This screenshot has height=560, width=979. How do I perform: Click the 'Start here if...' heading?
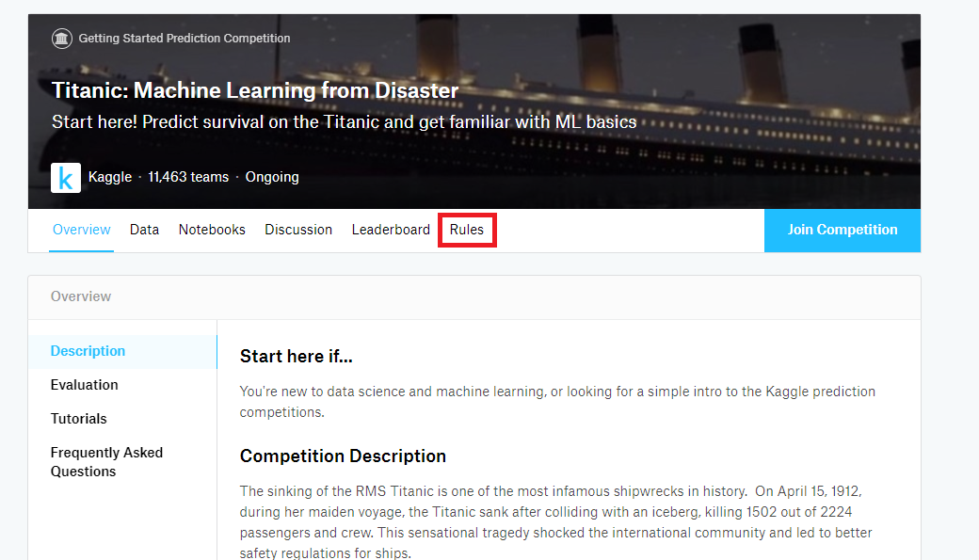click(x=296, y=357)
